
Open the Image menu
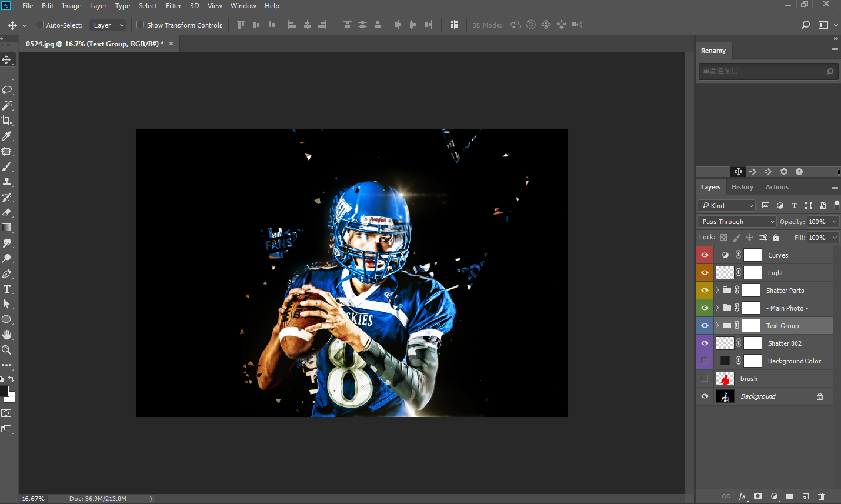72,6
